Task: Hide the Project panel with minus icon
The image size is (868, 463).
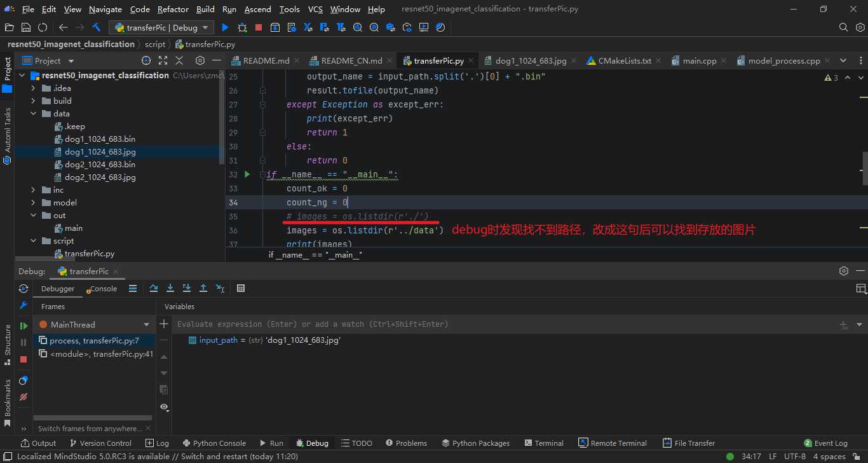Action: tap(217, 60)
